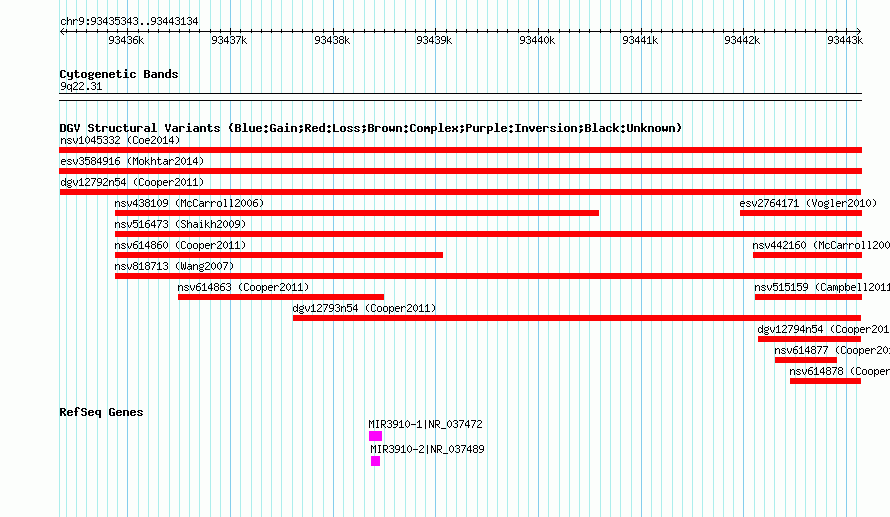
Task: Click the magenta MIR3910-2 gene box
Action: pyautogui.click(x=375, y=461)
